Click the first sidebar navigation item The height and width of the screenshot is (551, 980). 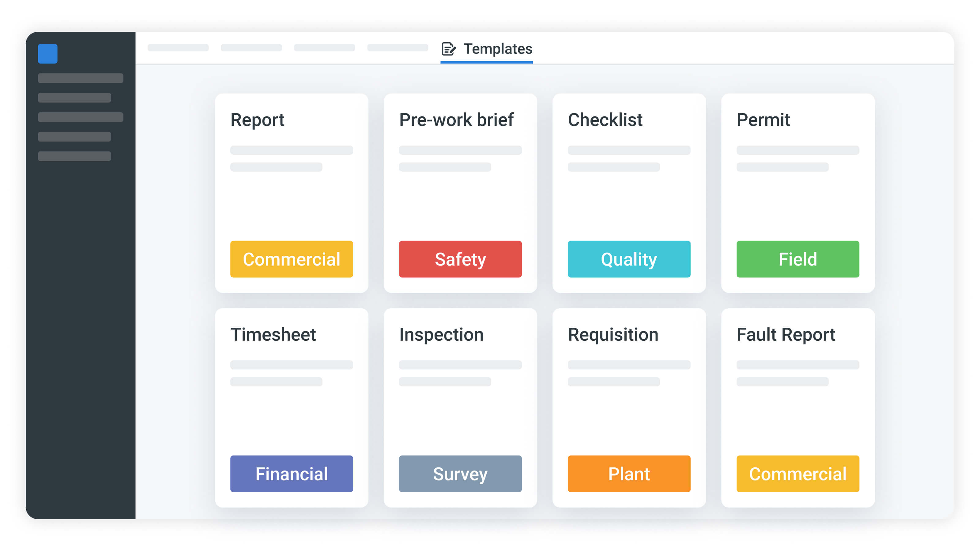[x=80, y=78]
